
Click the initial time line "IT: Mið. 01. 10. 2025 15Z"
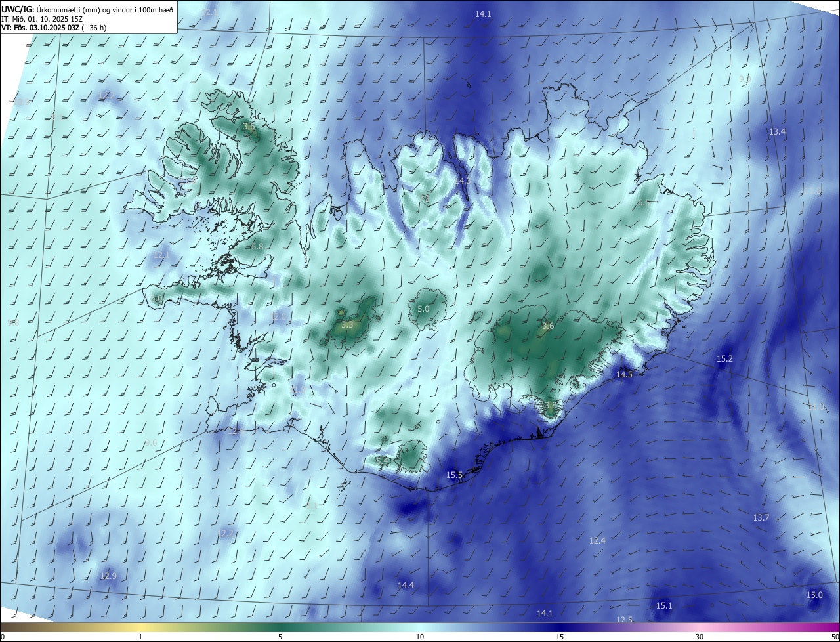point(42,18)
